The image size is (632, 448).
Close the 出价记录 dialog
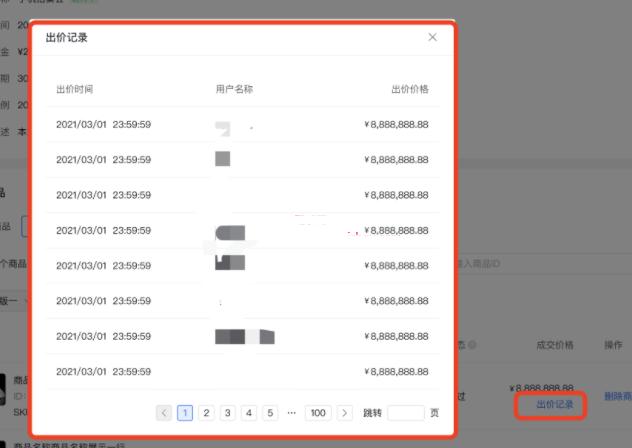pyautogui.click(x=432, y=37)
